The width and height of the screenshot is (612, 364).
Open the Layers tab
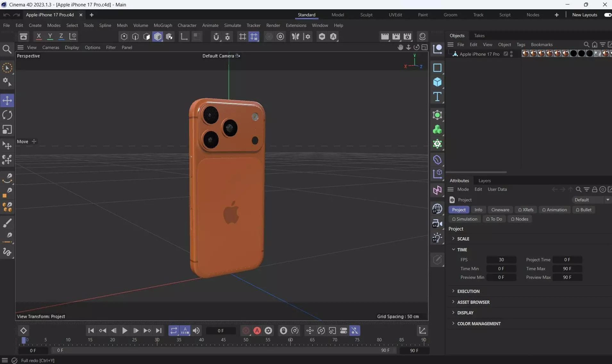(x=484, y=181)
